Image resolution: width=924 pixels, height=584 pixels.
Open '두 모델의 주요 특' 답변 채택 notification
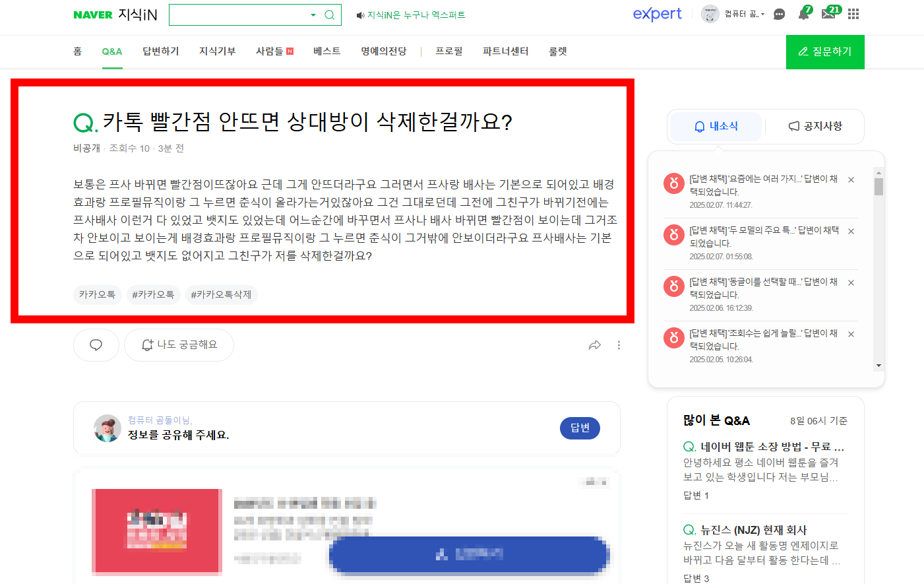[764, 237]
